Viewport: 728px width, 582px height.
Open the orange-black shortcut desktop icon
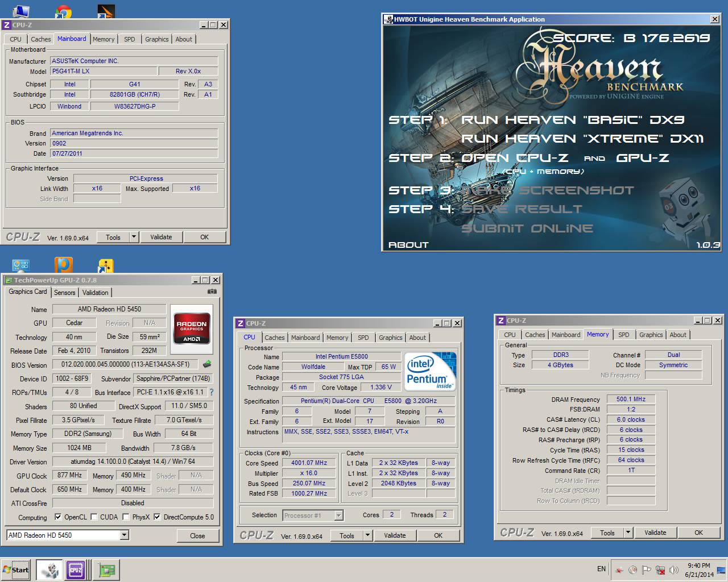click(106, 12)
